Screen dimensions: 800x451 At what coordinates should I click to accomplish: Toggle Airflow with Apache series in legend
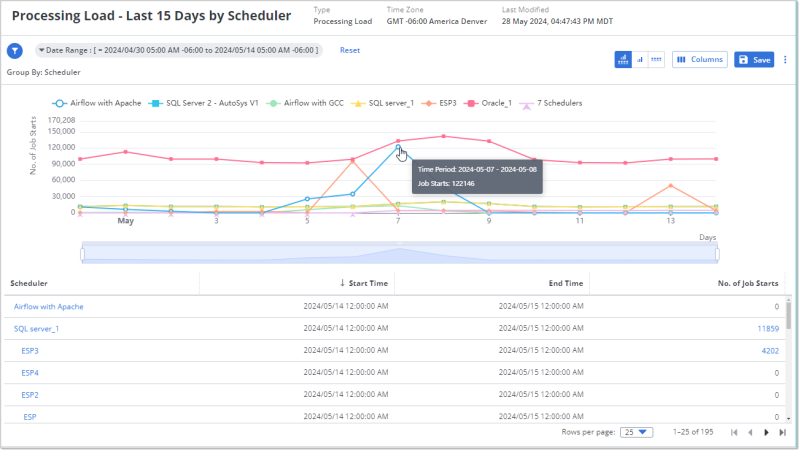tap(96, 103)
